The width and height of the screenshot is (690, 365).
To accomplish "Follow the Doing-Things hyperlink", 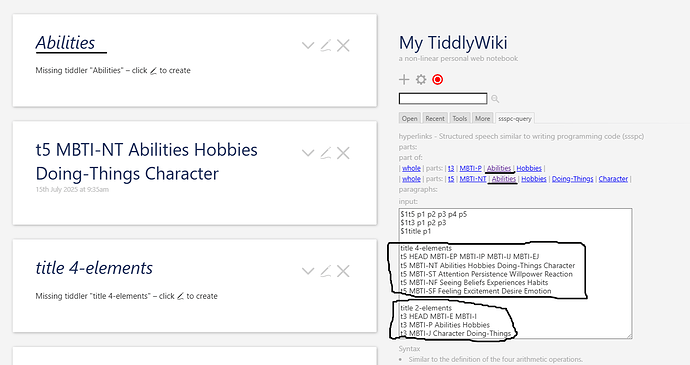I will coord(573,179).
